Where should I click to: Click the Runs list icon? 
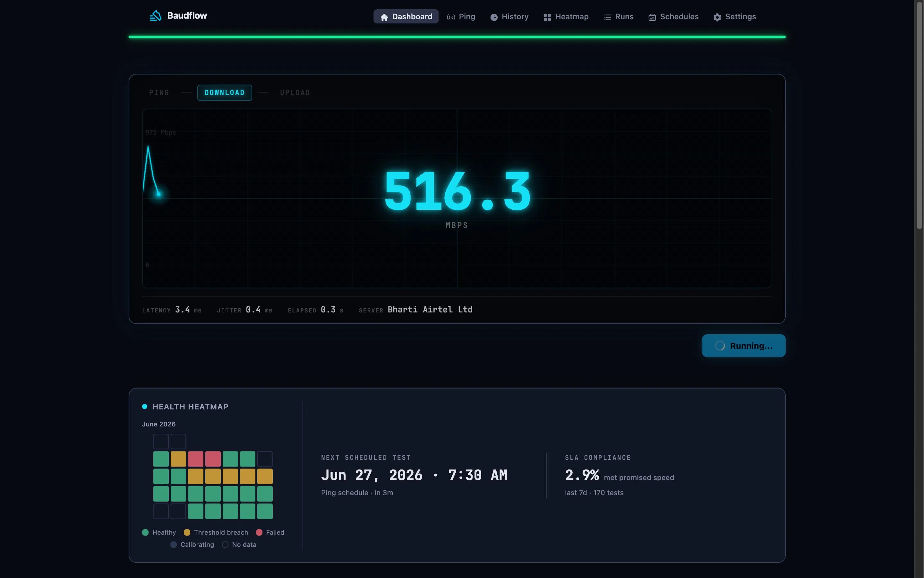click(x=607, y=17)
